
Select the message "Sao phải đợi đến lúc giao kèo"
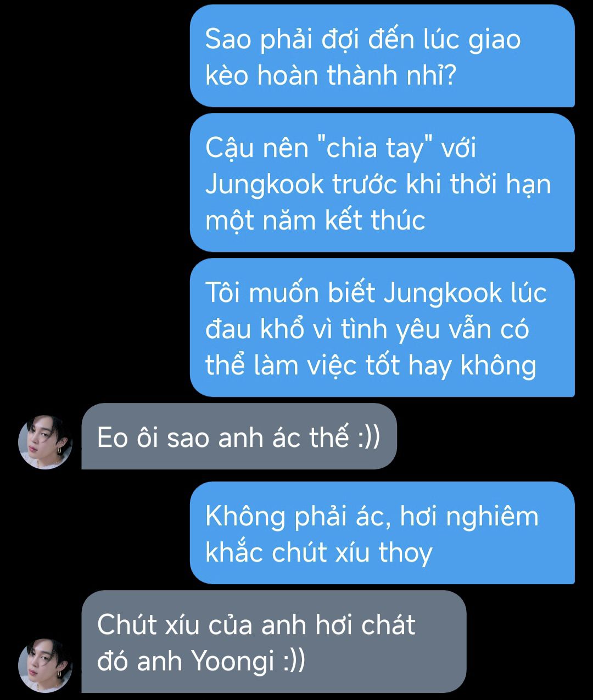click(382, 56)
